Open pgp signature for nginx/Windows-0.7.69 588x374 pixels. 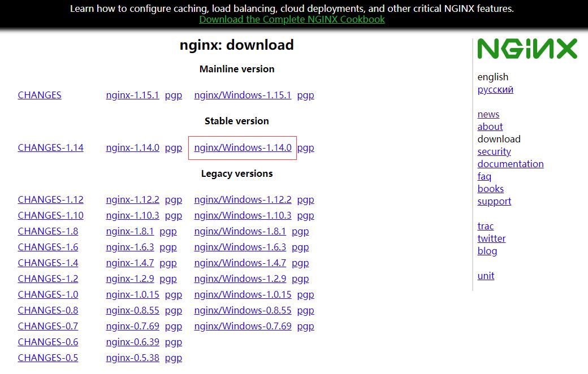306,326
